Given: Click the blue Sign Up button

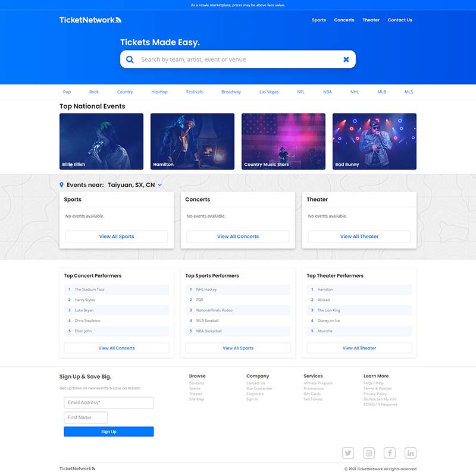Looking at the screenshot, I should pyautogui.click(x=109, y=432).
